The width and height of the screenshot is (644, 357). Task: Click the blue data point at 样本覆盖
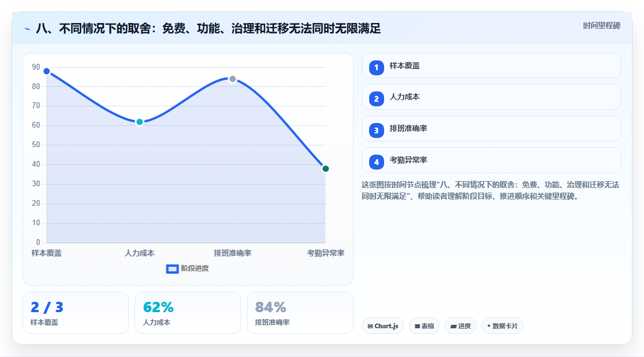[47, 71]
